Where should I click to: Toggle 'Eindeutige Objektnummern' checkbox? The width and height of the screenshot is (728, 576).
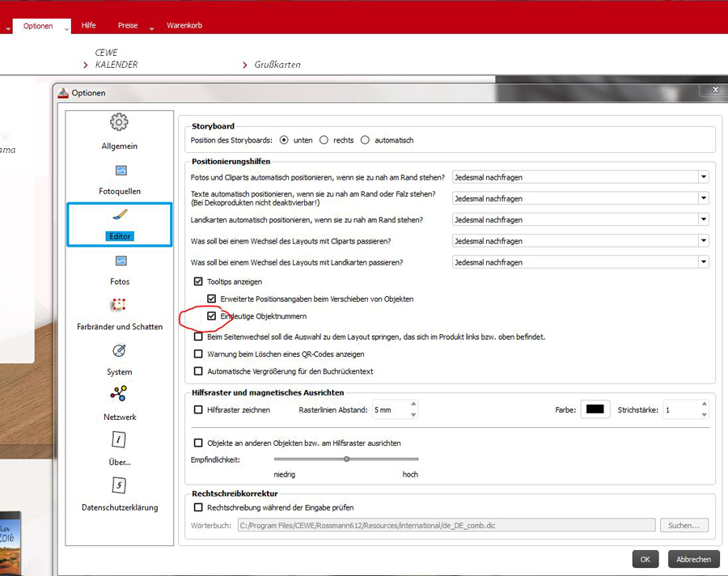tap(212, 316)
